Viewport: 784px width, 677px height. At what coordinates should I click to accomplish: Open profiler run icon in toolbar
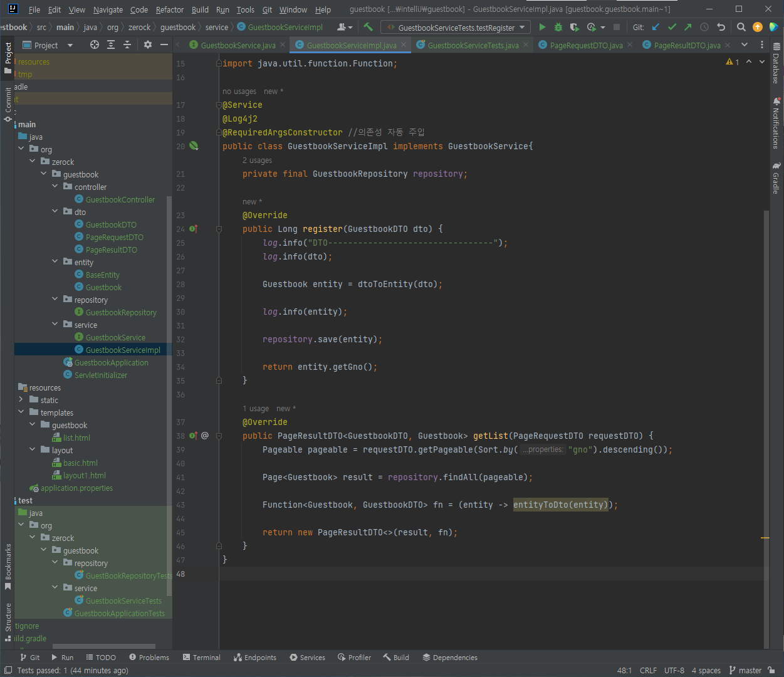pyautogui.click(x=591, y=27)
